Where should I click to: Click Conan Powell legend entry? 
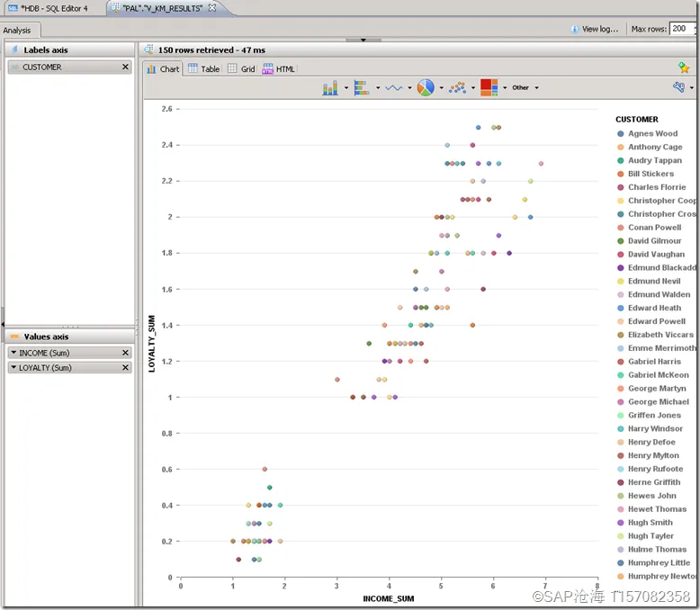pyautogui.click(x=649, y=228)
